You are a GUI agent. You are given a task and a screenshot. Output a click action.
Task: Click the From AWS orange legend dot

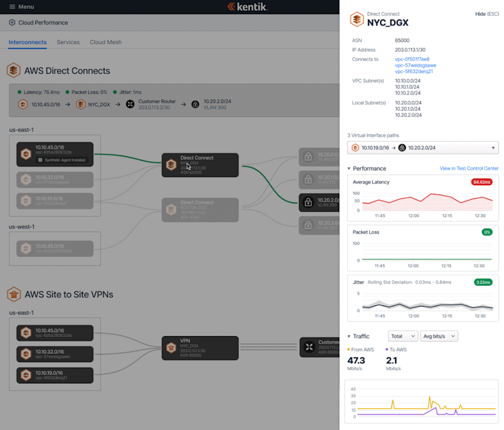pyautogui.click(x=348, y=349)
